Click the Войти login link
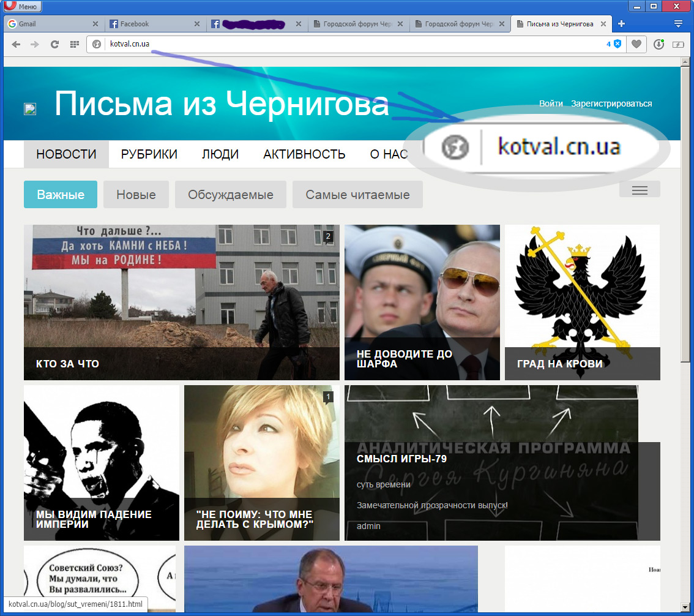 (551, 103)
